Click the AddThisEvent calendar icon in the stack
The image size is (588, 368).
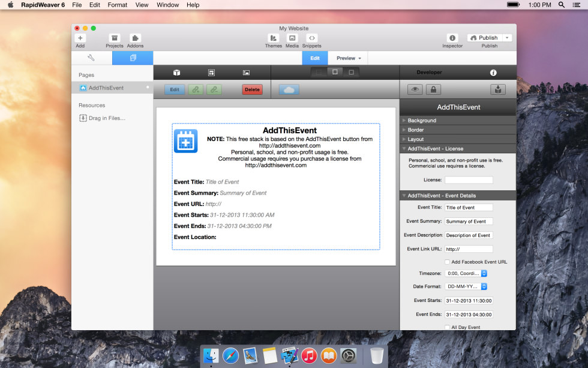(185, 141)
